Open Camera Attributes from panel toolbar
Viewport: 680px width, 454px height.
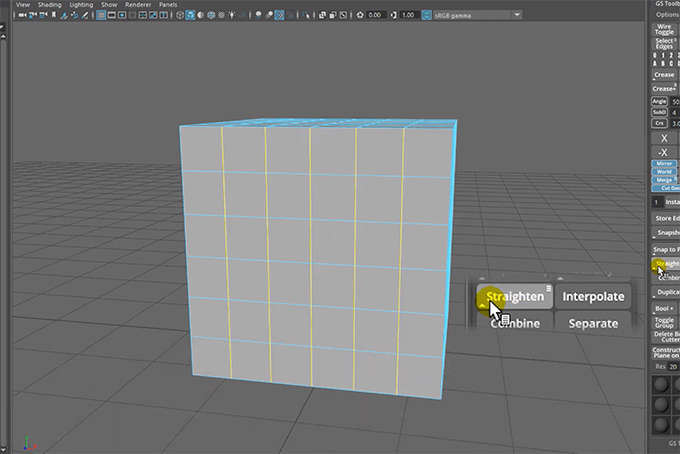tap(43, 15)
